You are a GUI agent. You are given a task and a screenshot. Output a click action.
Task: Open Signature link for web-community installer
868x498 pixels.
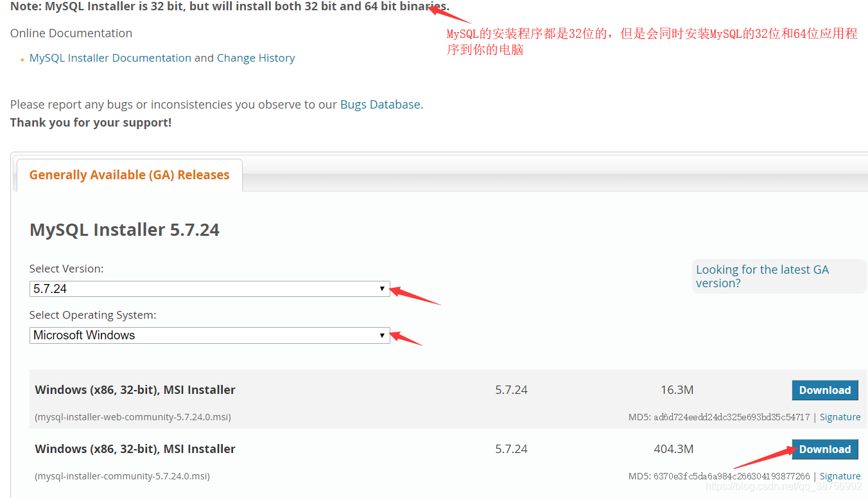click(x=840, y=417)
